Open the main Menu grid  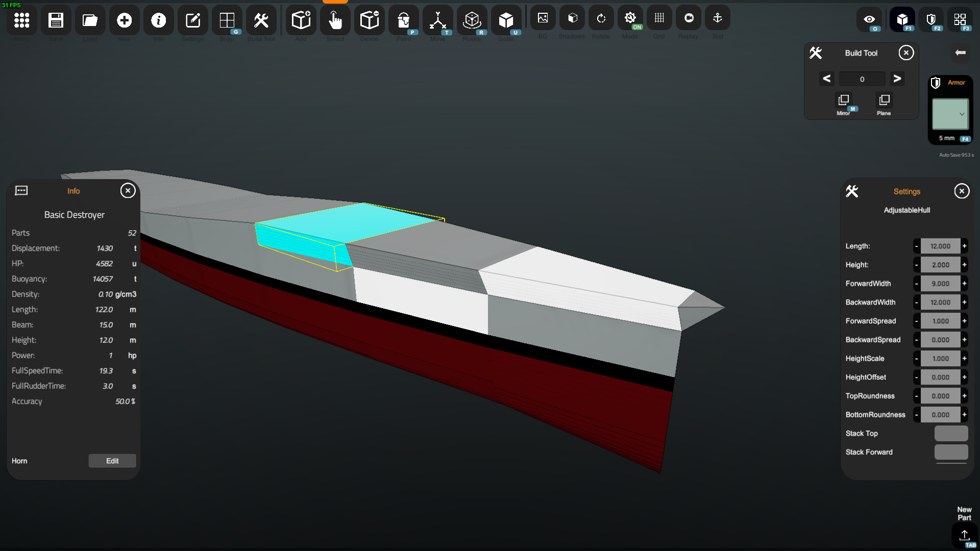21,20
